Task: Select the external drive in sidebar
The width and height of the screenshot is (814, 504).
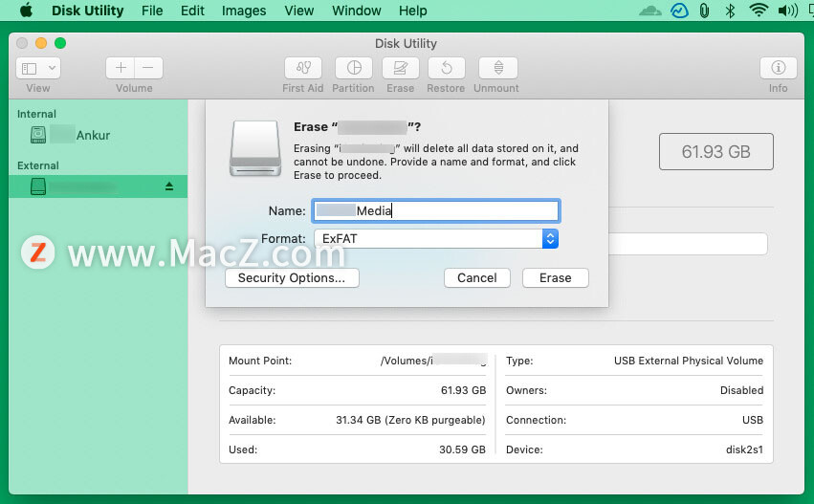Action: (x=99, y=186)
